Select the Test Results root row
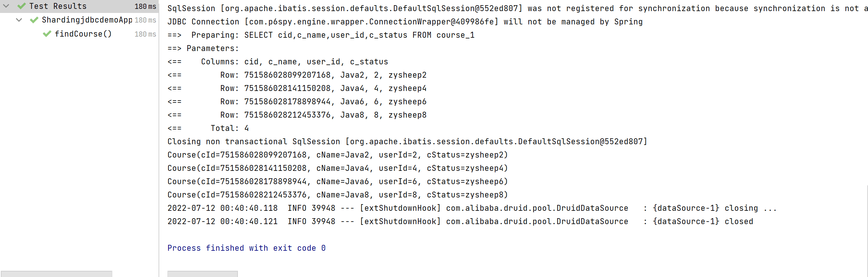This screenshot has width=868, height=277. coord(58,6)
